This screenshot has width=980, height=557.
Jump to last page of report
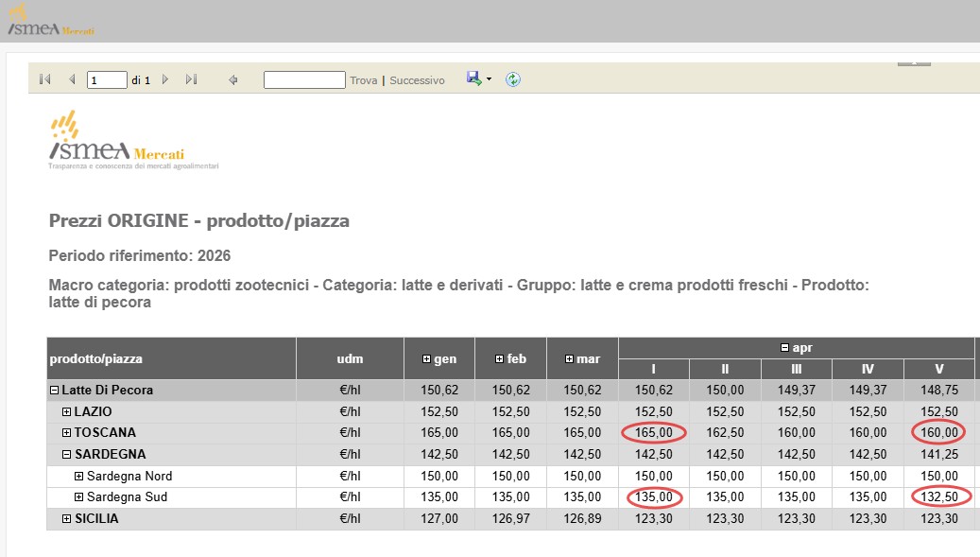[191, 79]
